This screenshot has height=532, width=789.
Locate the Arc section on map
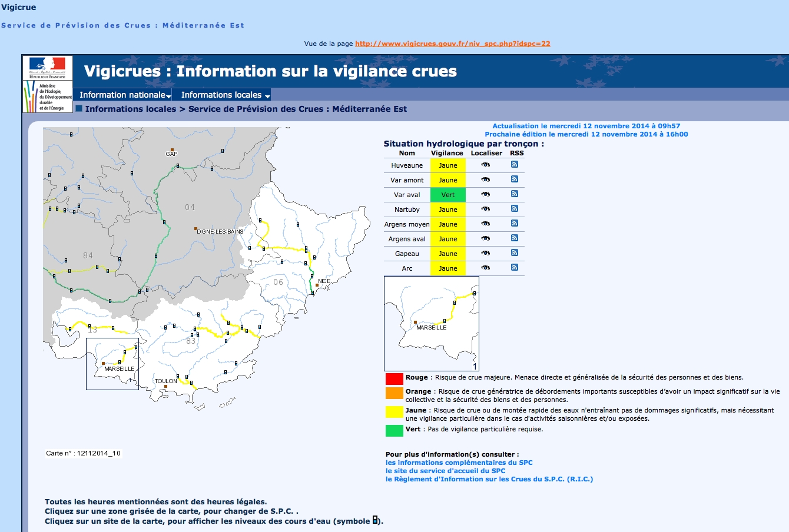point(485,268)
